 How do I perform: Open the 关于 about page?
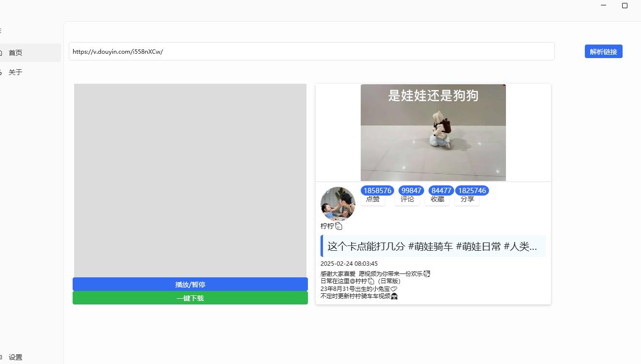coord(15,72)
